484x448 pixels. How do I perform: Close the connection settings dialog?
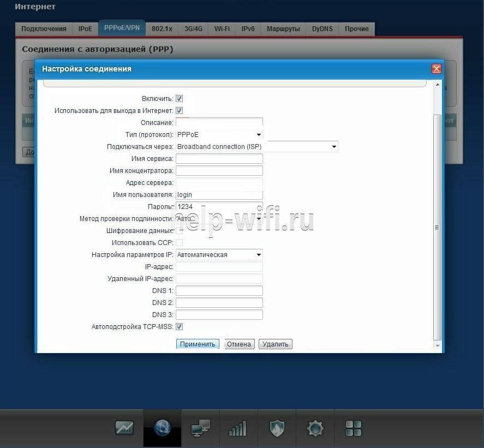click(x=436, y=69)
